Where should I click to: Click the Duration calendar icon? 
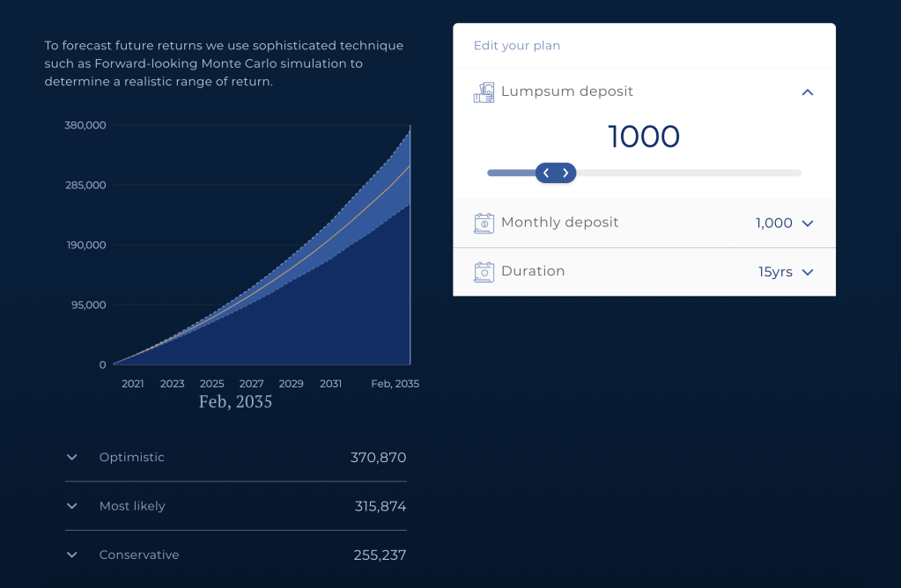point(484,272)
